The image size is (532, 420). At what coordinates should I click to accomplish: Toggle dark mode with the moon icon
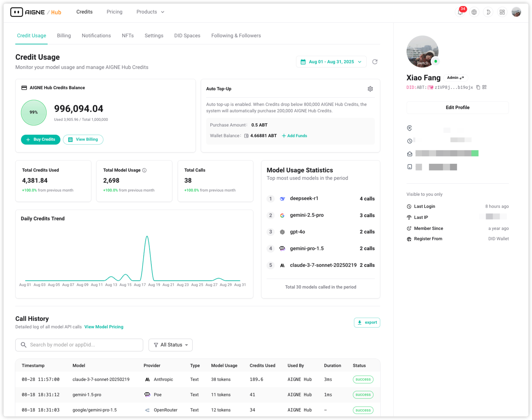pos(488,12)
